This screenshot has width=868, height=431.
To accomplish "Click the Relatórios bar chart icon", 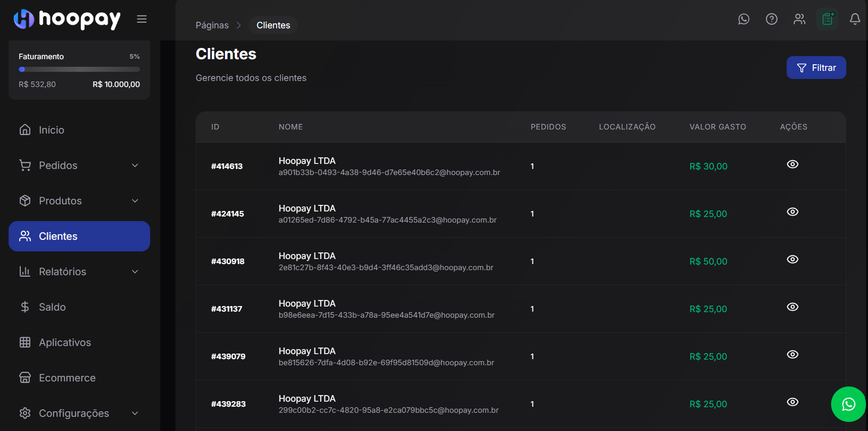I will click(25, 272).
